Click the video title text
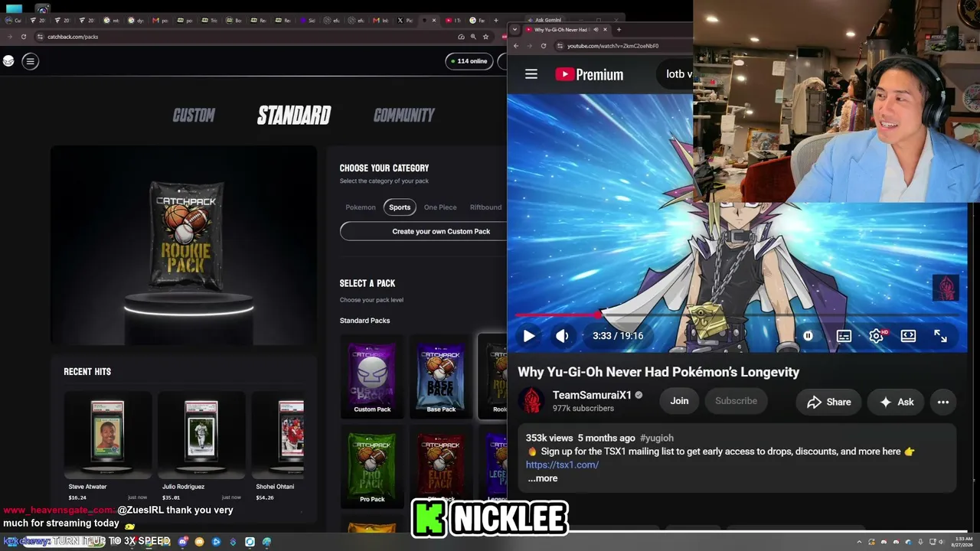The width and height of the screenshot is (980, 551). coord(658,372)
